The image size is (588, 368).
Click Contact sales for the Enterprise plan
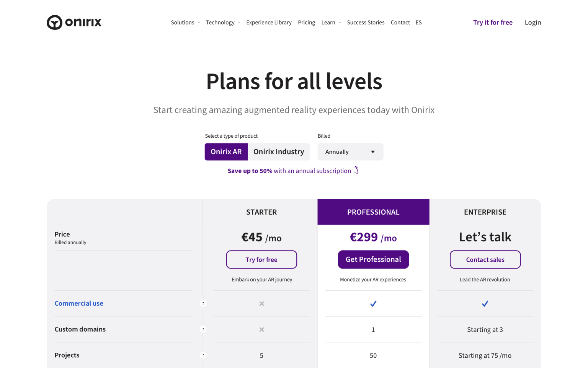click(485, 259)
